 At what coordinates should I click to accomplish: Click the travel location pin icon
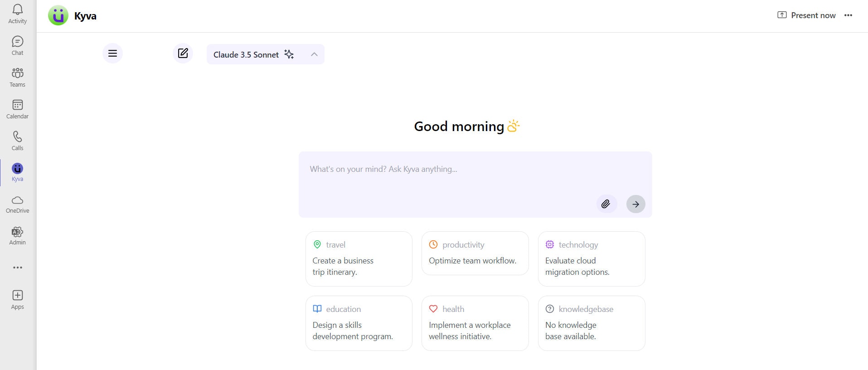point(317,244)
